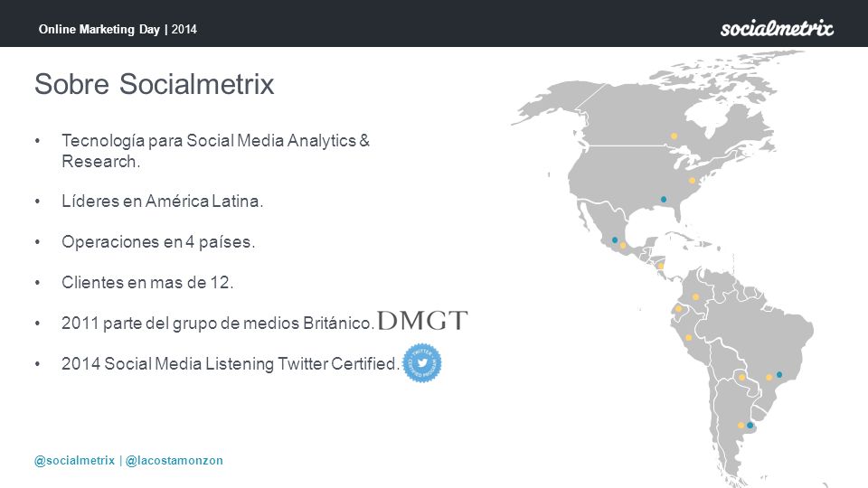Click bullet 'Tecnología para Social Media Analytics & Research.'
This screenshot has width=868, height=488.
(215, 151)
